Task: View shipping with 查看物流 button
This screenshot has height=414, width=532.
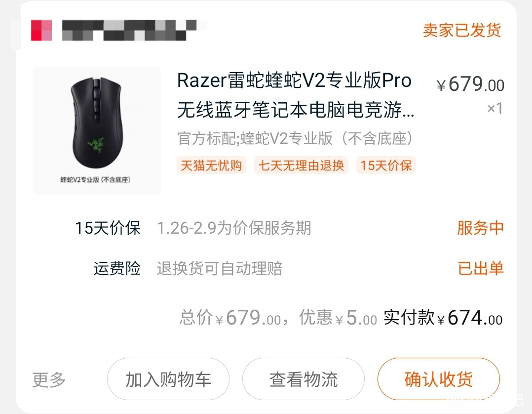Action: [x=304, y=379]
